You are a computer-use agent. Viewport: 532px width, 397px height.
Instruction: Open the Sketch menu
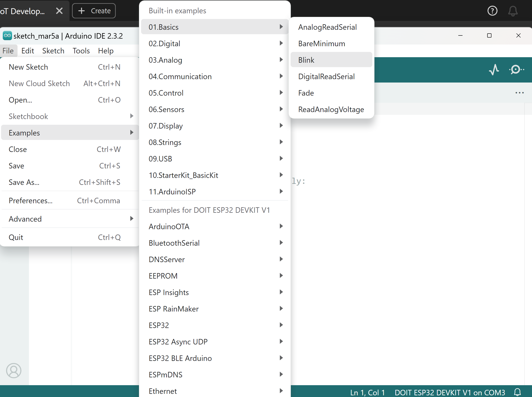[53, 51]
